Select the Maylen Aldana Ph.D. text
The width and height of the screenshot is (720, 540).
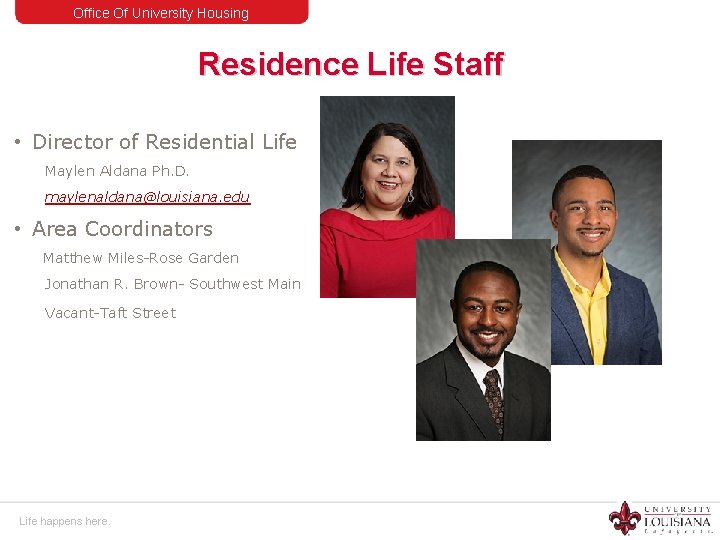pyautogui.click(x=117, y=171)
